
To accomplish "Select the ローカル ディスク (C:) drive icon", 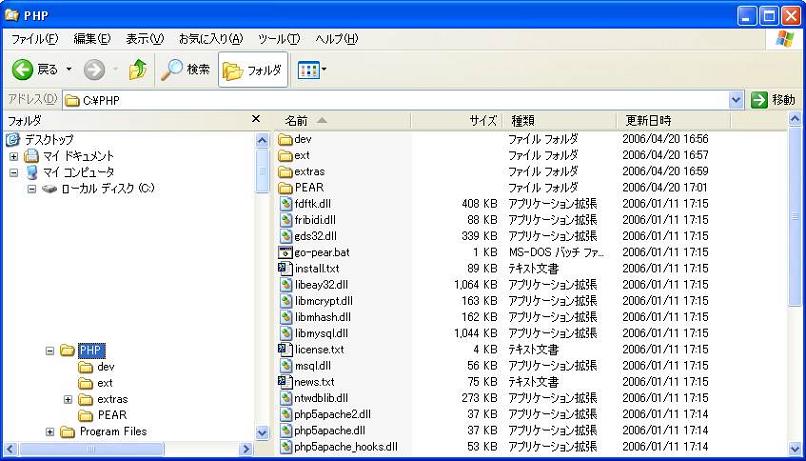I will (x=49, y=189).
